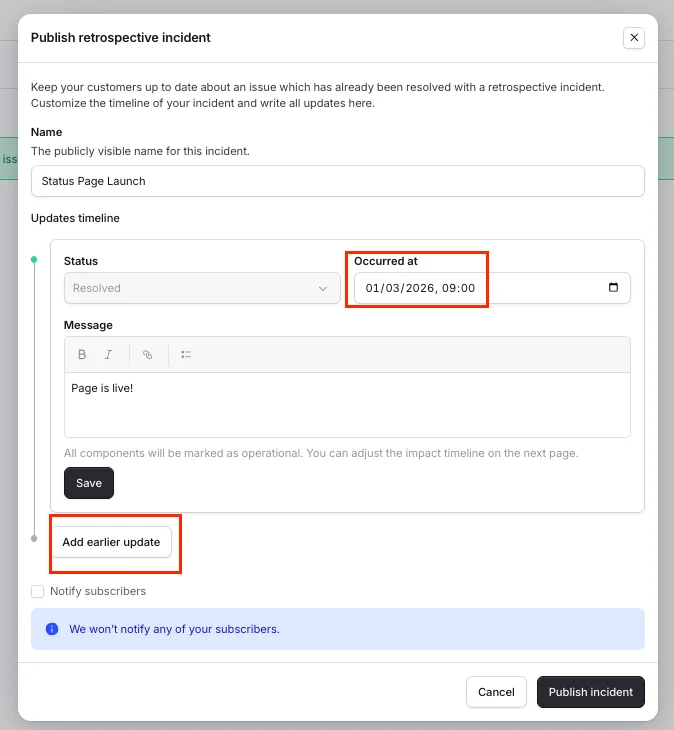The image size is (674, 730).
Task: Save the timeline update
Action: [x=89, y=483]
